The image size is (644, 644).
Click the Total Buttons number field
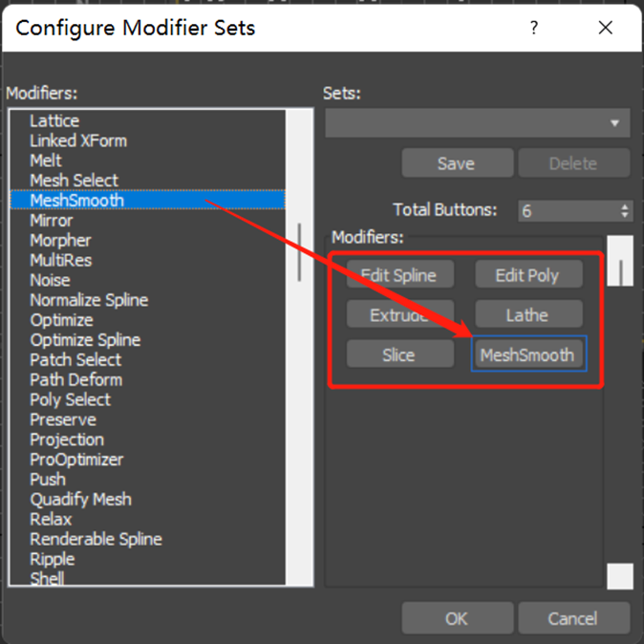pyautogui.click(x=567, y=211)
